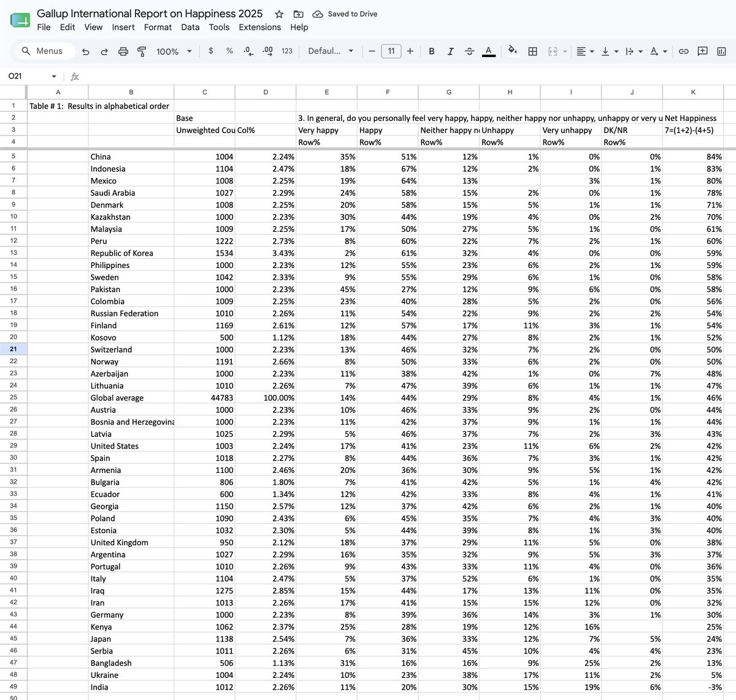The width and height of the screenshot is (736, 700).
Task: Select row 21 header
Action: pos(13,349)
